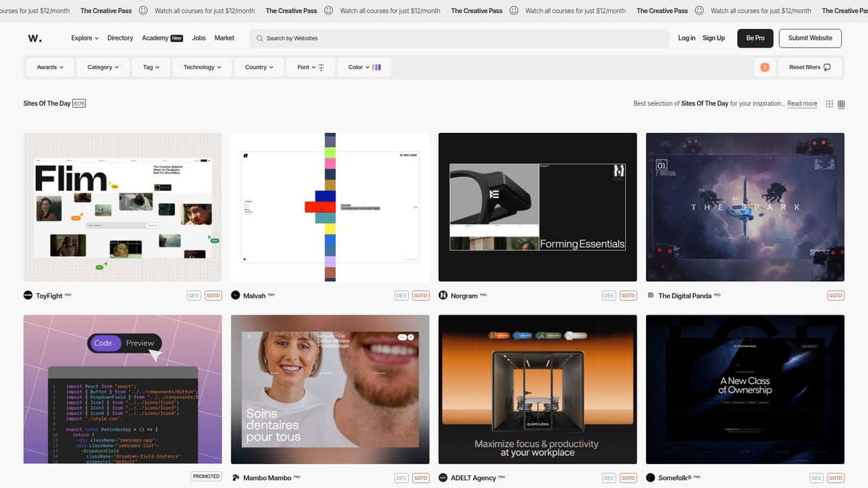Image resolution: width=868 pixels, height=488 pixels.
Task: Open the Directory menu item
Action: click(x=120, y=38)
